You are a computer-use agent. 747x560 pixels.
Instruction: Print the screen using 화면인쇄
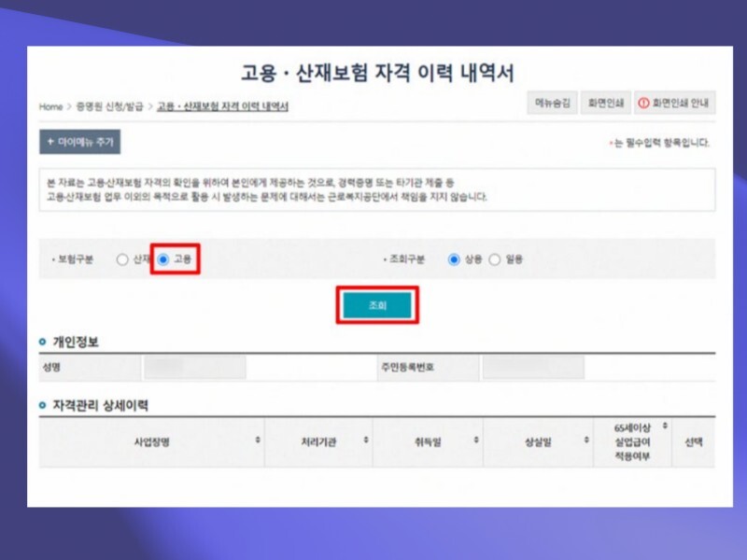[605, 103]
